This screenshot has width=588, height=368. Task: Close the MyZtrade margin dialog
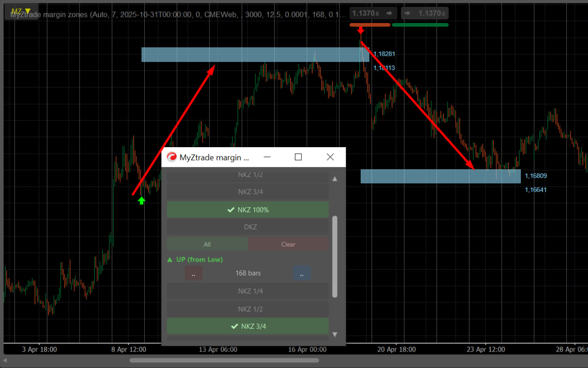click(330, 157)
